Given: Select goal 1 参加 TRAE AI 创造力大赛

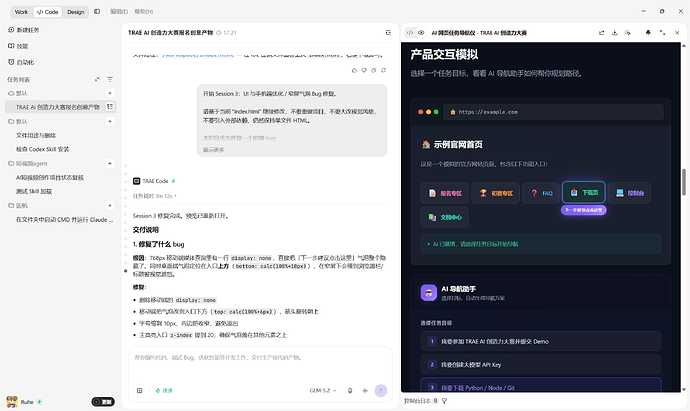Looking at the screenshot, I should click(541, 341).
